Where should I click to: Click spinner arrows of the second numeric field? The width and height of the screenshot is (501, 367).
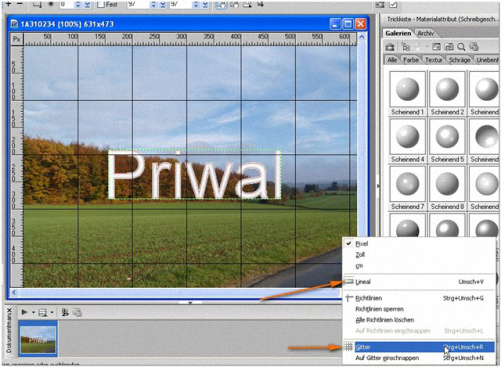pos(153,4)
